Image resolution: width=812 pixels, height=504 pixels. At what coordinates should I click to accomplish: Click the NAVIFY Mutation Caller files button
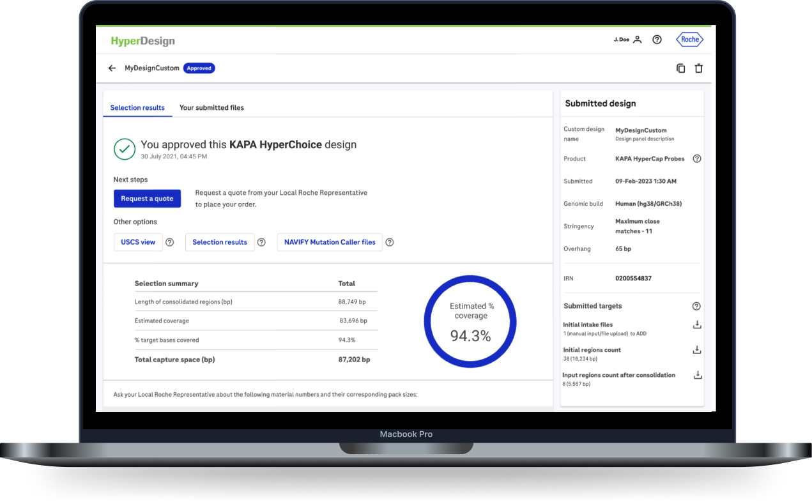330,242
